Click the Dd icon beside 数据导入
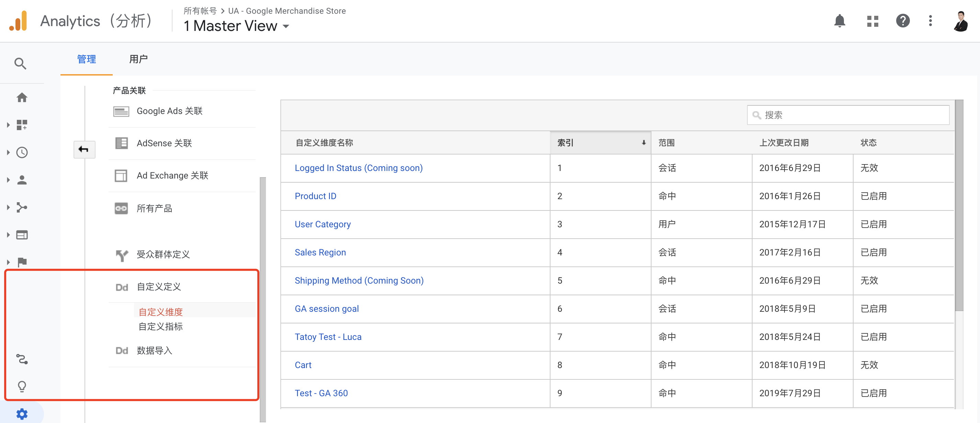This screenshot has height=423, width=980. coord(122,351)
